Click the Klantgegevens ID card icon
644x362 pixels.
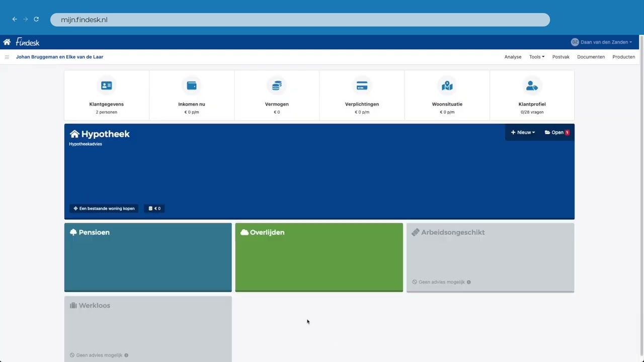pyautogui.click(x=106, y=86)
